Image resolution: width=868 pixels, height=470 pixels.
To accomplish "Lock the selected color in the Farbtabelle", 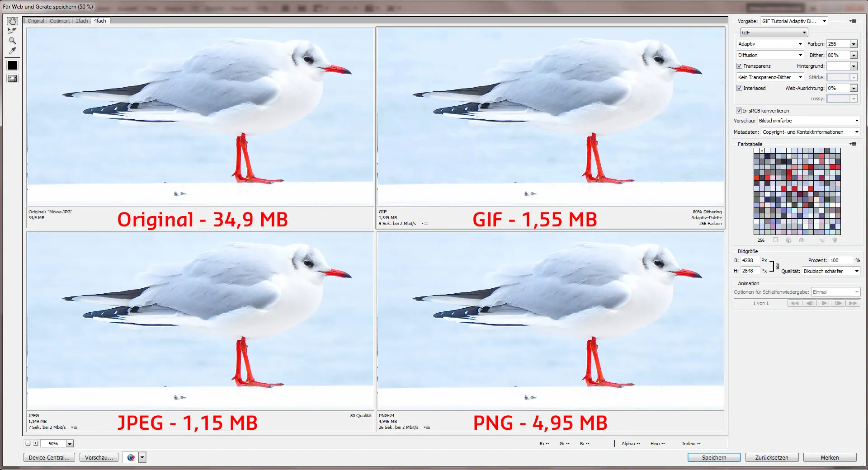I will [801, 240].
